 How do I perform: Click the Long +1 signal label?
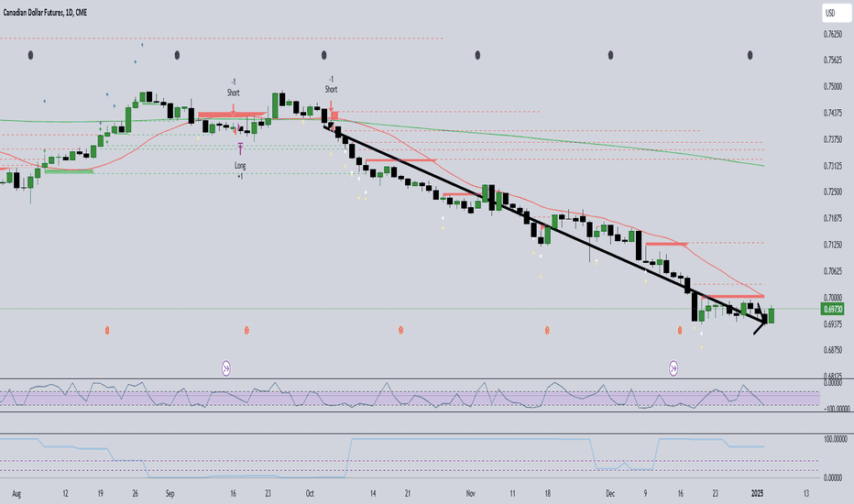pos(240,170)
